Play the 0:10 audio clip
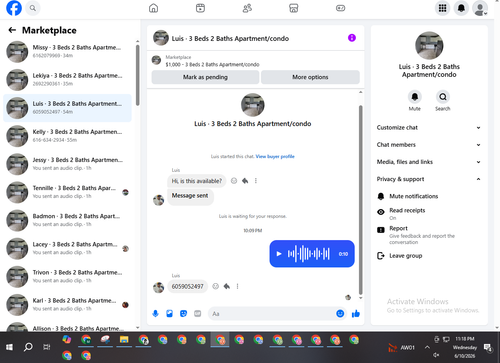This screenshot has width=500, height=363. 279,254
